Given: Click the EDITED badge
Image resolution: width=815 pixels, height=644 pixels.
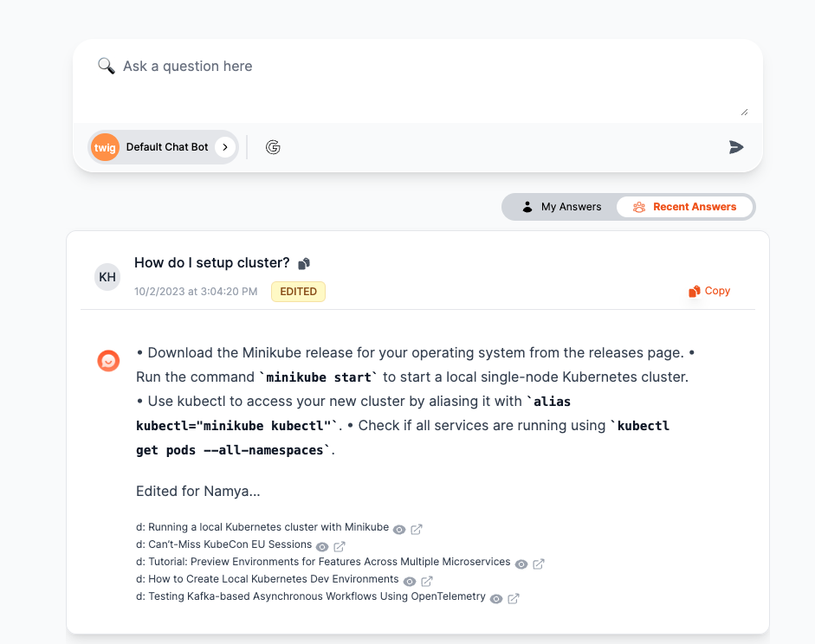Looking at the screenshot, I should tap(298, 292).
